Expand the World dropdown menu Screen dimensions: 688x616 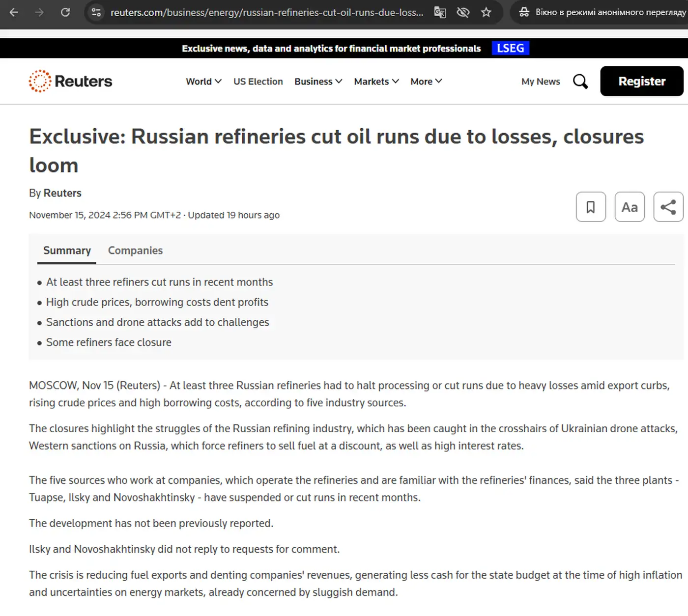click(203, 82)
